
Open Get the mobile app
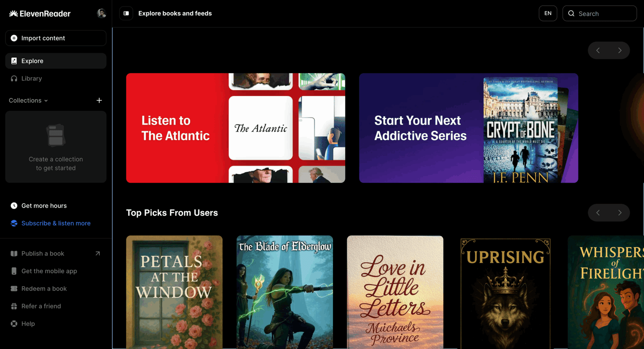pyautogui.click(x=49, y=271)
